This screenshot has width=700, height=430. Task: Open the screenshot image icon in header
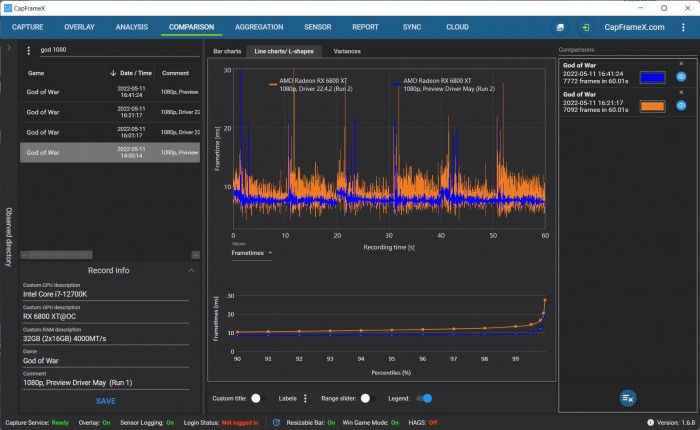point(560,28)
